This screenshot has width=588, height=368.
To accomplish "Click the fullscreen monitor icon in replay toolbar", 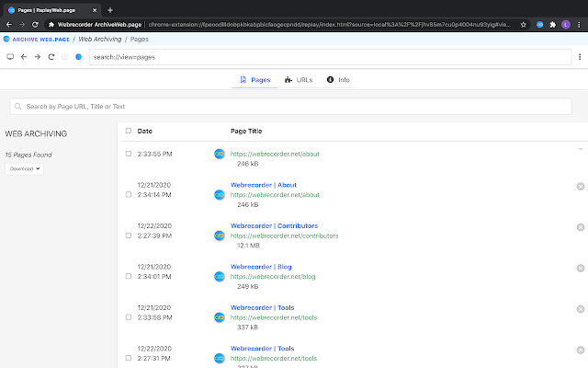I will tap(10, 57).
